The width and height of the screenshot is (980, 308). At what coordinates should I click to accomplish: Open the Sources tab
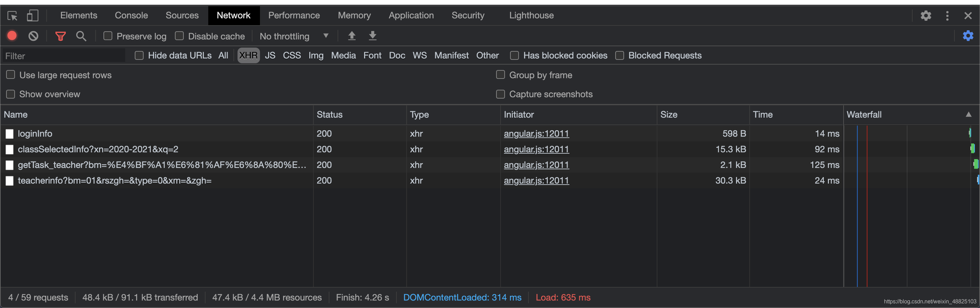[x=182, y=15]
